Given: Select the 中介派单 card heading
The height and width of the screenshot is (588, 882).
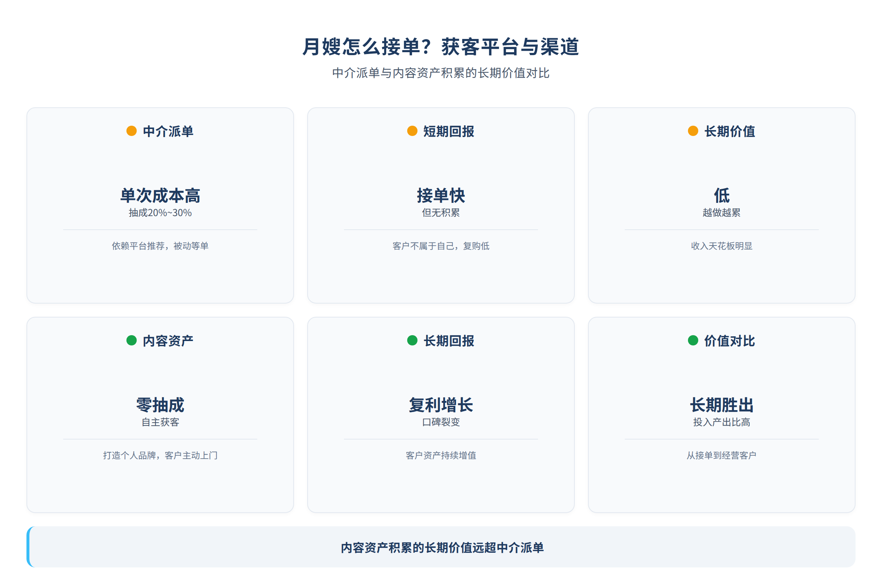Looking at the screenshot, I should coord(168,131).
